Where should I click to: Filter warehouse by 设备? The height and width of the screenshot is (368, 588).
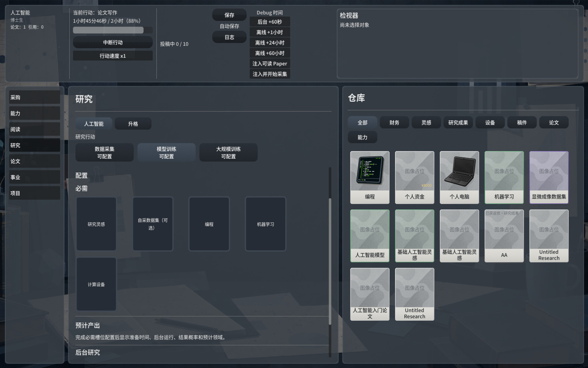(490, 122)
